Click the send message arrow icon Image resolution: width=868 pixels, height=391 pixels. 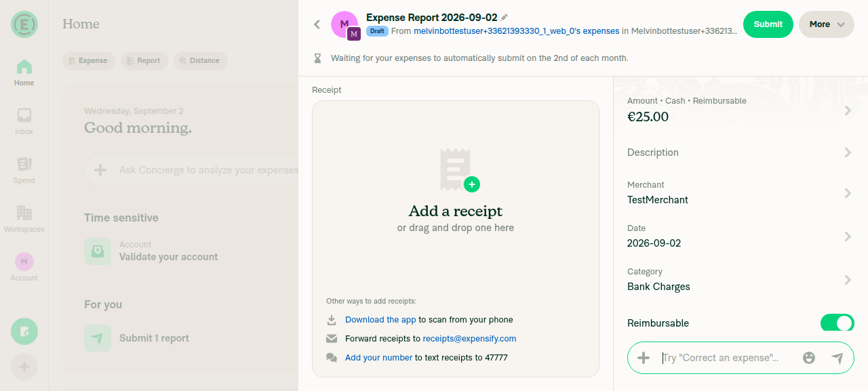837,358
